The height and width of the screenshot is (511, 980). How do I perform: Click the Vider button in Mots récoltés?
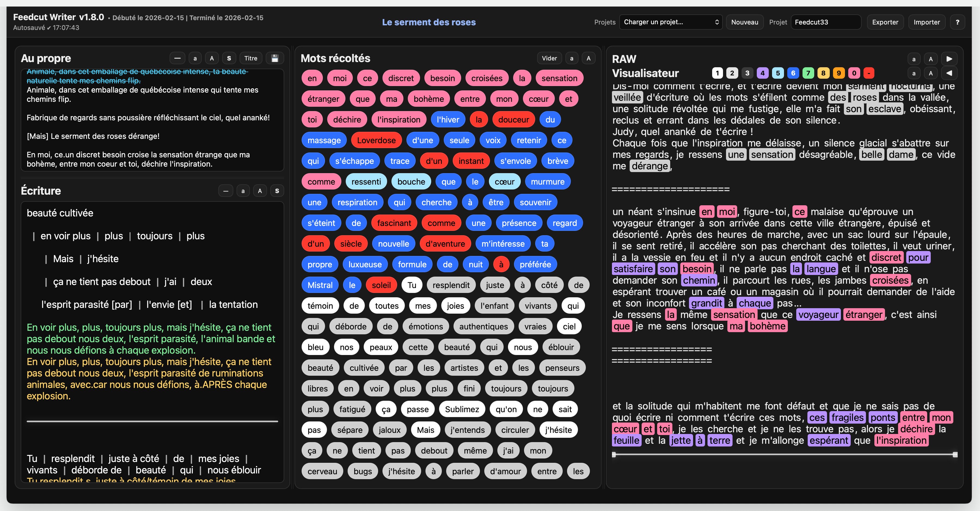click(x=549, y=58)
